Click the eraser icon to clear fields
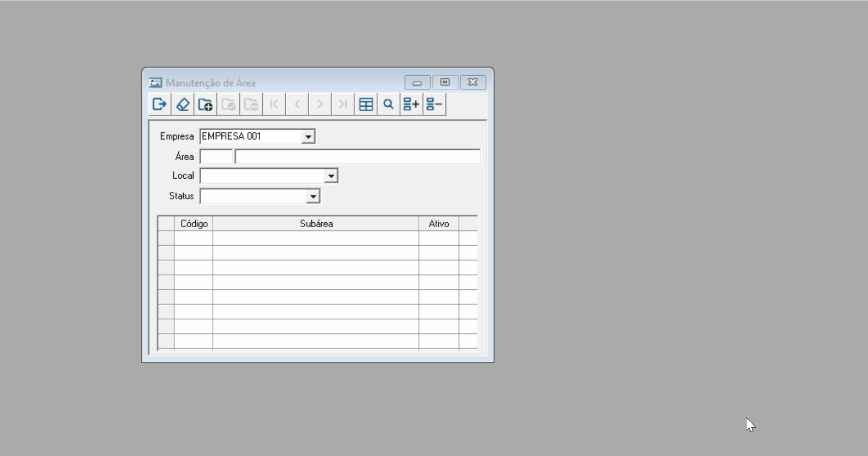 (183, 104)
